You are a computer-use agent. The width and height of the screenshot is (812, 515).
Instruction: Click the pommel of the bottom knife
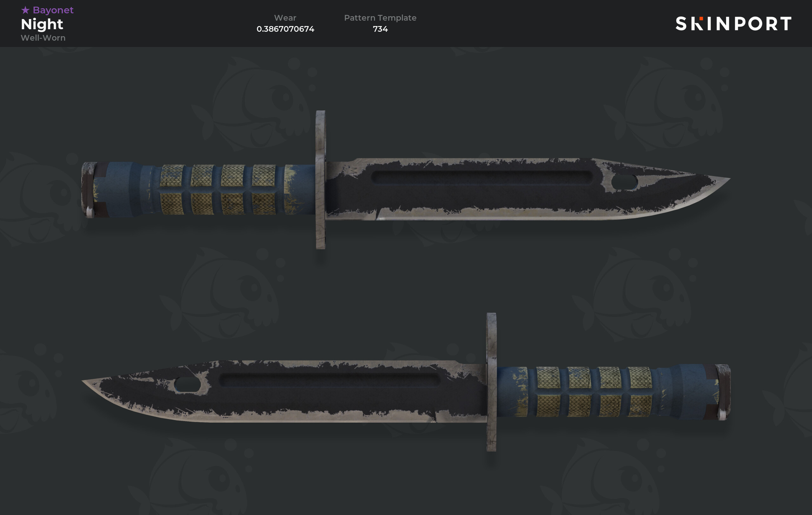pyautogui.click(x=723, y=392)
